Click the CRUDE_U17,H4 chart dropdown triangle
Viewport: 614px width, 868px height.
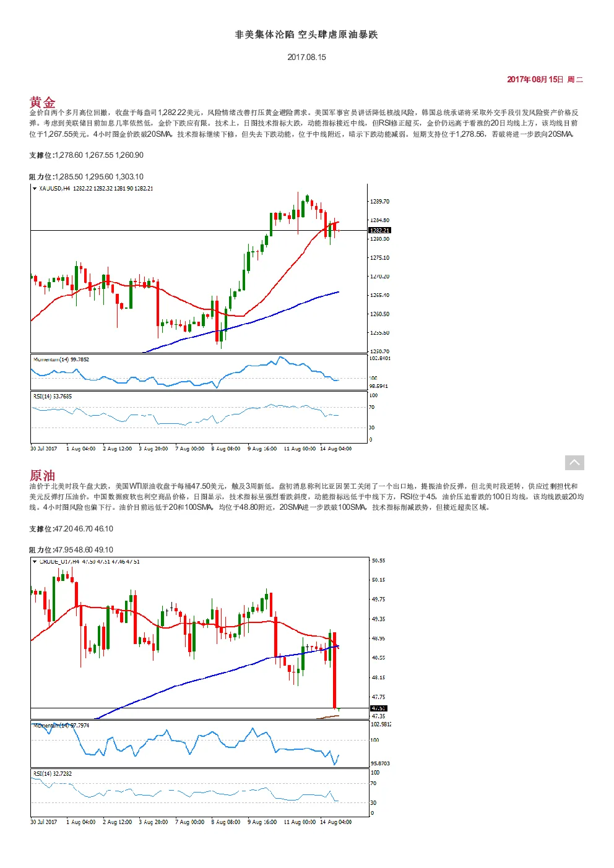35,562
